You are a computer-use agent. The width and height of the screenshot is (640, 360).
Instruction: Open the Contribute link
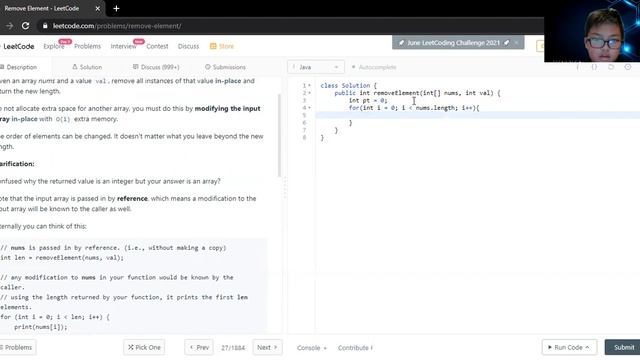355,348
